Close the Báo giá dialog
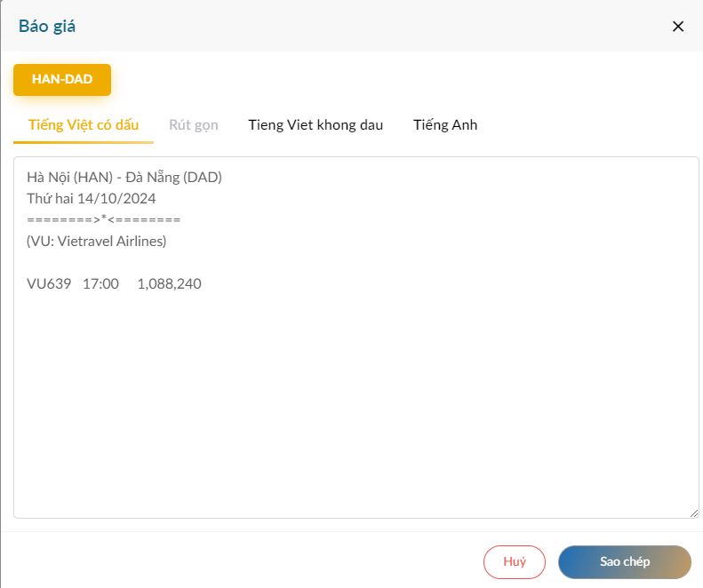This screenshot has width=703, height=588. click(678, 26)
